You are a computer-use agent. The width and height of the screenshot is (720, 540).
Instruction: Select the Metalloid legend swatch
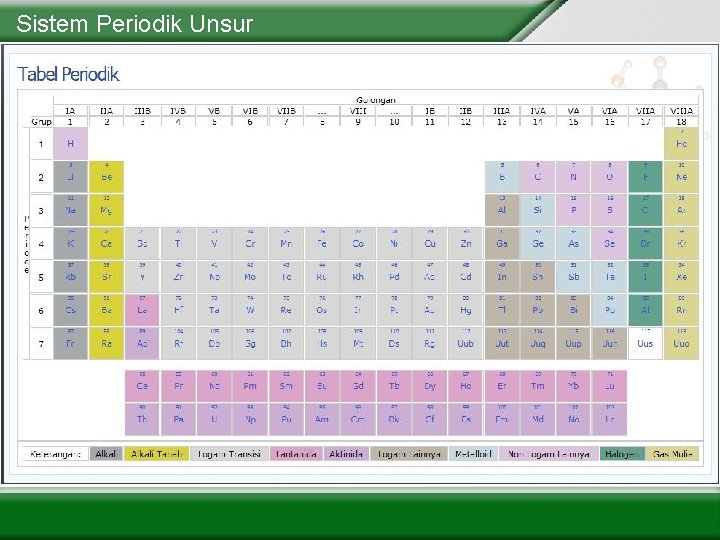tap(473, 454)
